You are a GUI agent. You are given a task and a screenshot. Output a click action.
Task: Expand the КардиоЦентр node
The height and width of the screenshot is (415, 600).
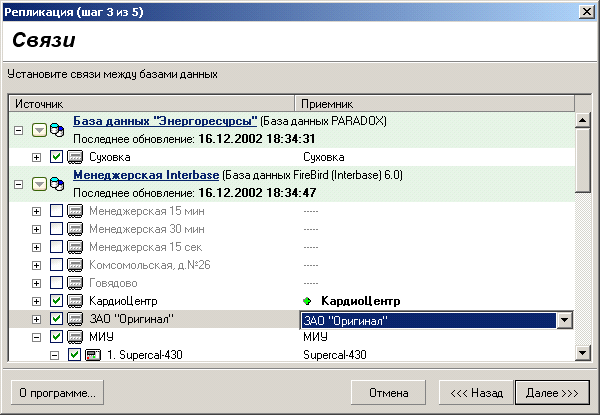(36, 301)
